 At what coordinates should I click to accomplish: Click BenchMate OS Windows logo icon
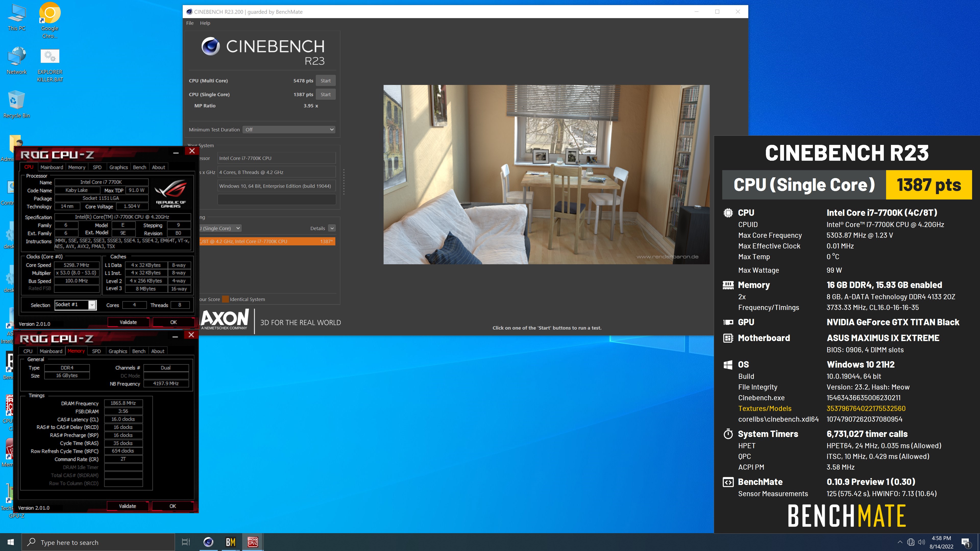pos(728,365)
